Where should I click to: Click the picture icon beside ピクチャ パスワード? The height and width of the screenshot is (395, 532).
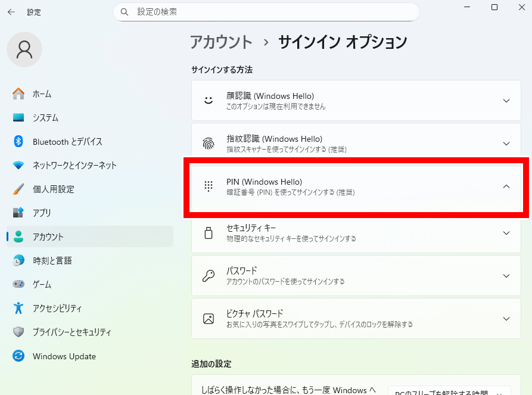pyautogui.click(x=209, y=319)
